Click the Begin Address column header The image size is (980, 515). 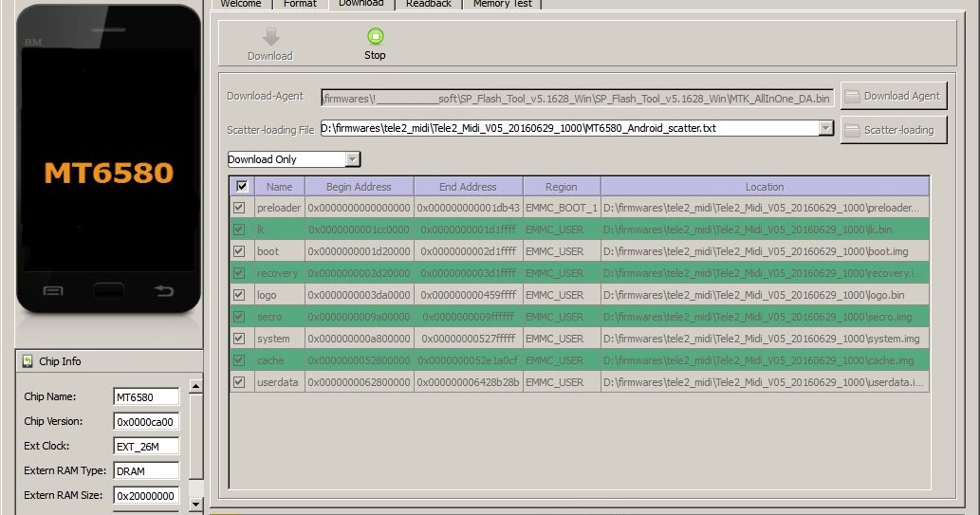click(359, 186)
